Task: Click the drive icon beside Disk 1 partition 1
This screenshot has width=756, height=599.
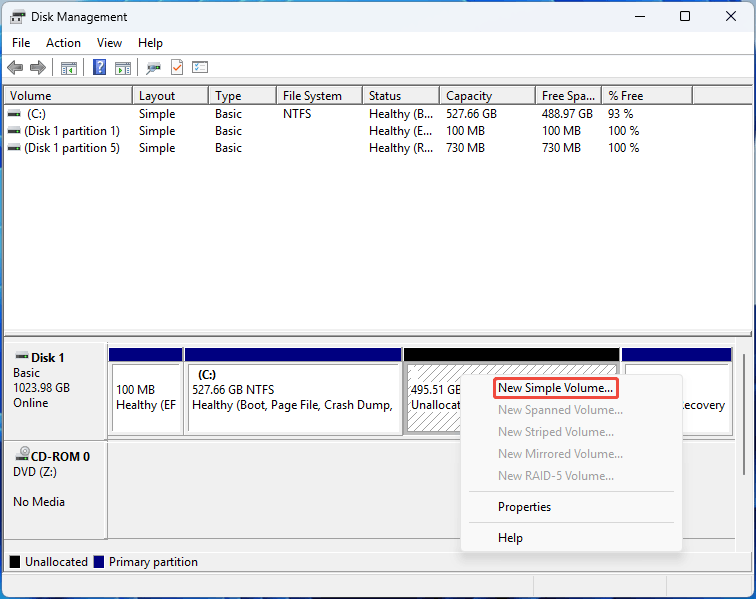Action: (x=14, y=131)
